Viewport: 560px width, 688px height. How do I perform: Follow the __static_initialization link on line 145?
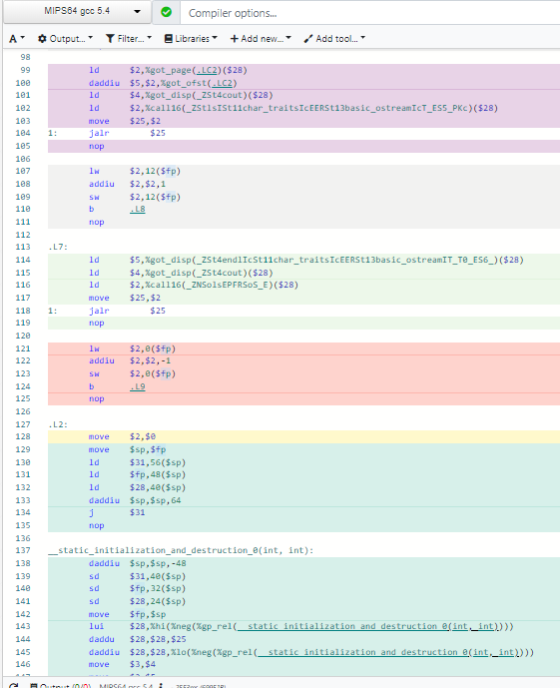point(388,652)
